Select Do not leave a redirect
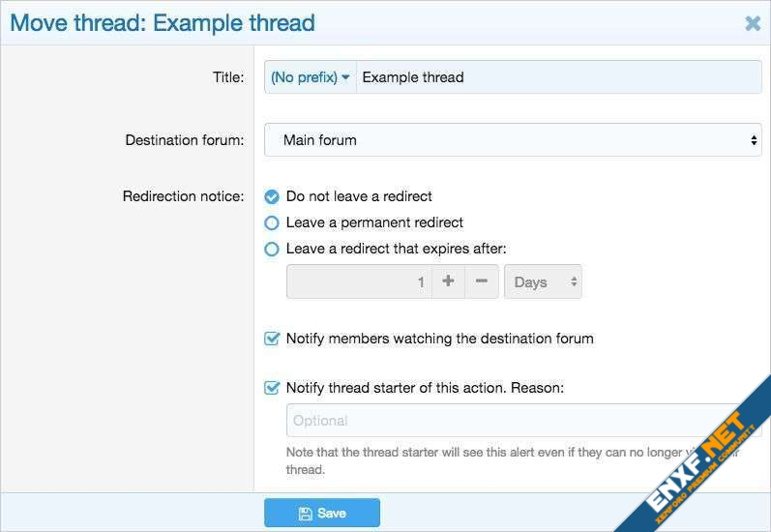The height and width of the screenshot is (532, 771). 272,196
